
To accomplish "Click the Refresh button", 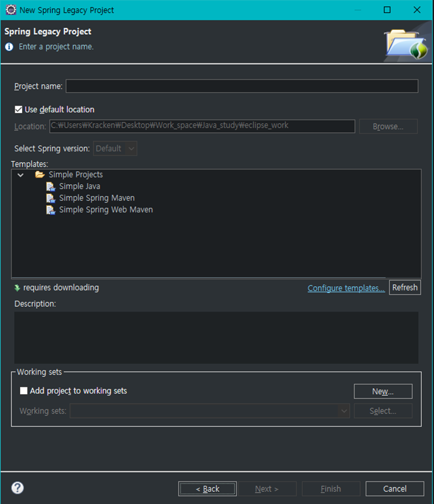I will click(x=405, y=287).
